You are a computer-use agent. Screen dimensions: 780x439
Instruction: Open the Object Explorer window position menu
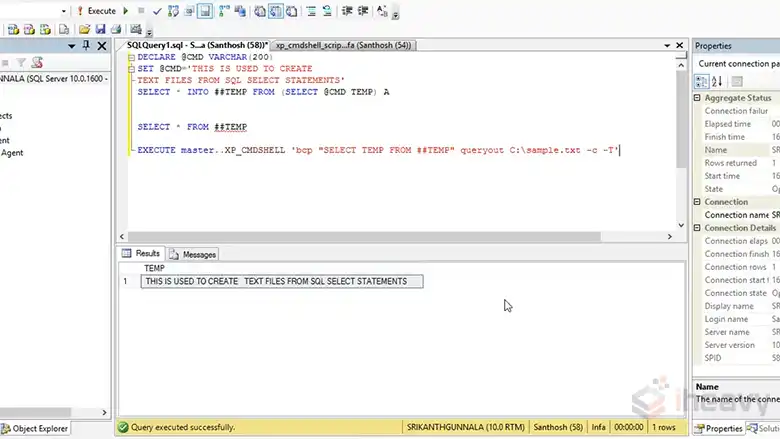click(x=72, y=46)
